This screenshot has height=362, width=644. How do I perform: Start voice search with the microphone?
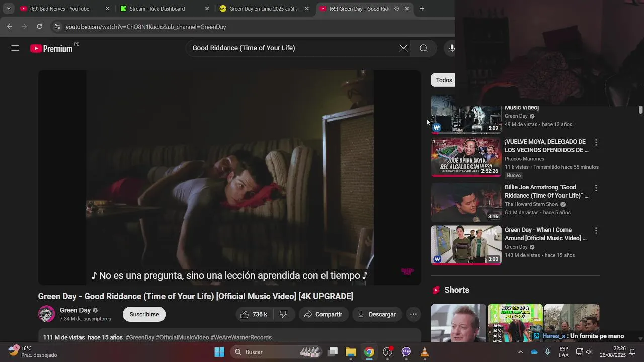[452, 48]
